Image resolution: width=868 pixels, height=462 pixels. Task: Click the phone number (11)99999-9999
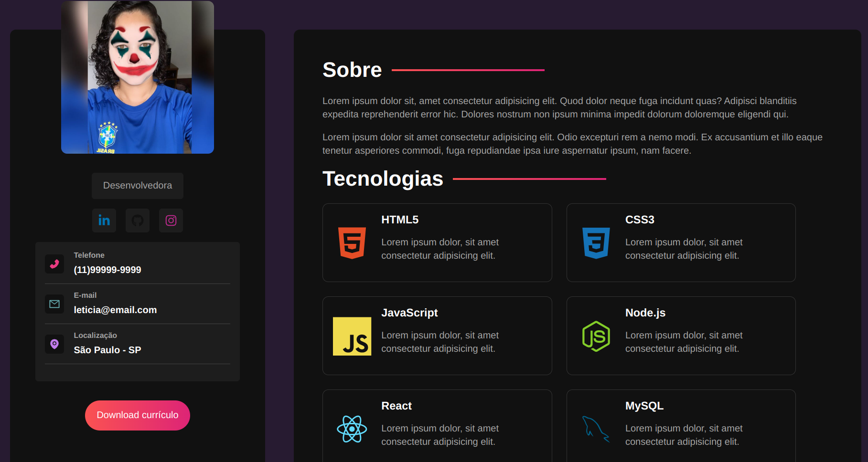tap(107, 270)
